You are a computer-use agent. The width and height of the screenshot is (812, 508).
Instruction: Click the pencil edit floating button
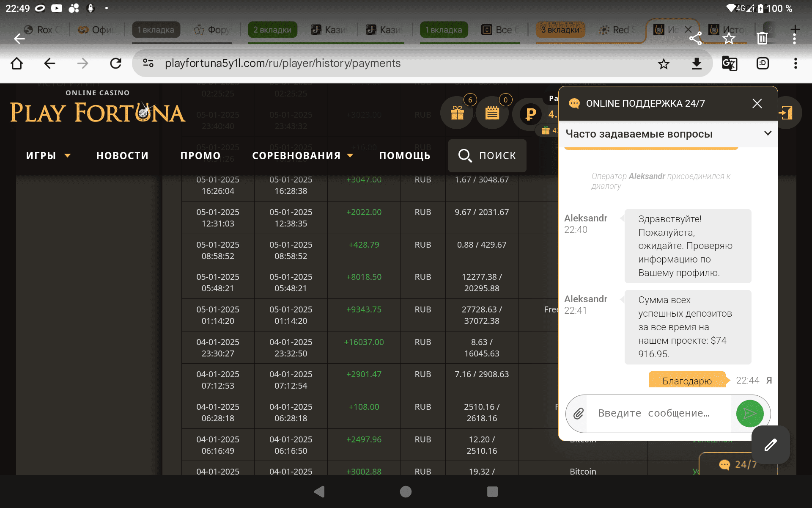(x=770, y=445)
